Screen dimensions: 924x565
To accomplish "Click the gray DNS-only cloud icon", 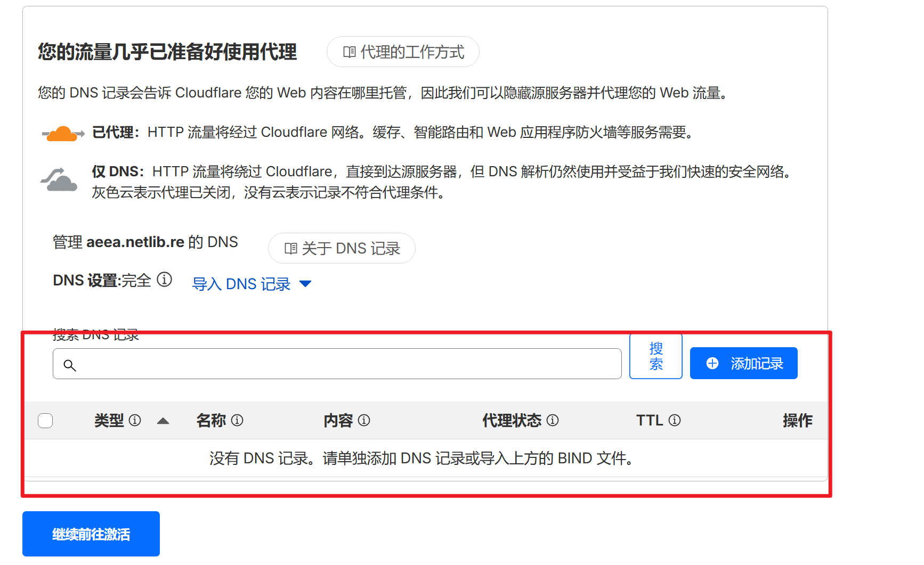I will [x=59, y=180].
